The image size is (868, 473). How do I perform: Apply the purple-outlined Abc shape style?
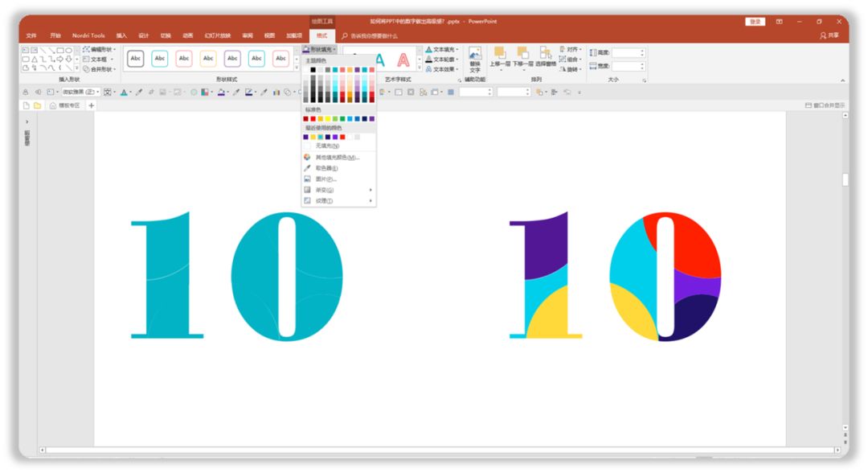pyautogui.click(x=232, y=58)
